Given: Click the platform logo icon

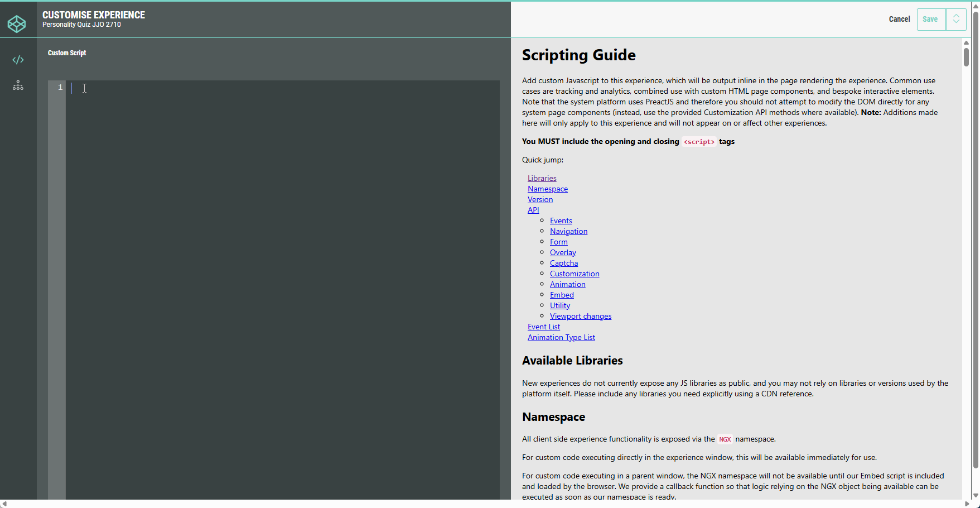Looking at the screenshot, I should [x=17, y=24].
